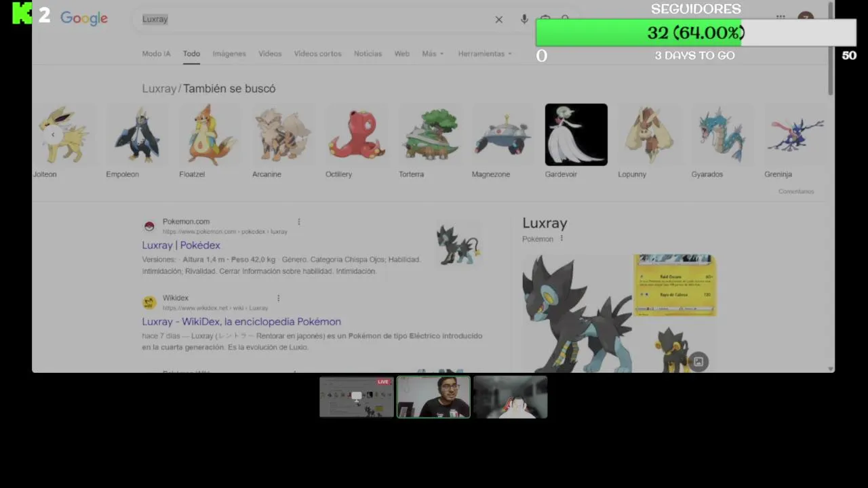Select the Magnezone carousel item

tap(503, 141)
